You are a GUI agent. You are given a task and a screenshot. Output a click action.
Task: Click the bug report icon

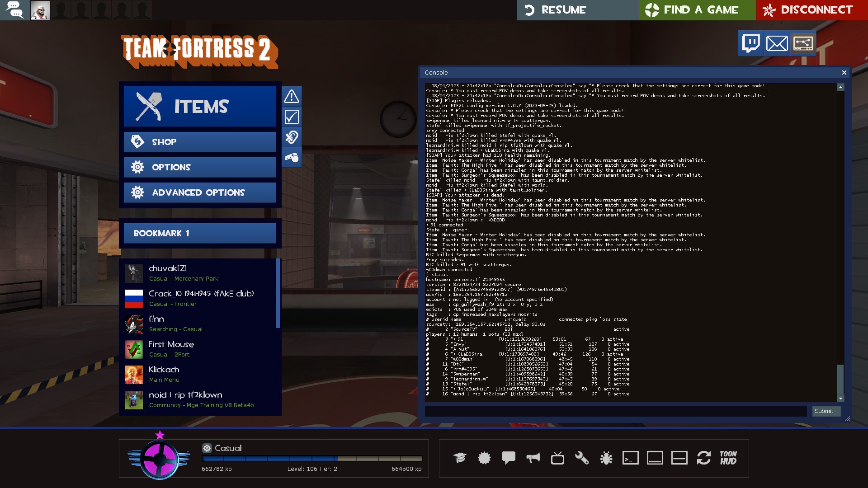[606, 458]
